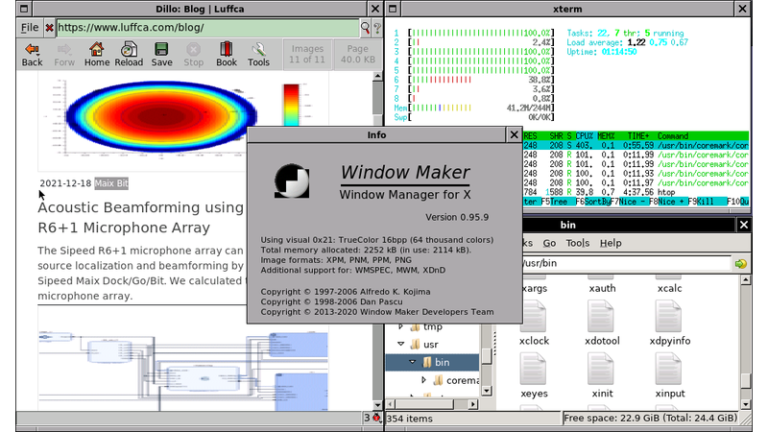Open the Go menu in file manager
This screenshot has width=768, height=432.
click(549, 243)
